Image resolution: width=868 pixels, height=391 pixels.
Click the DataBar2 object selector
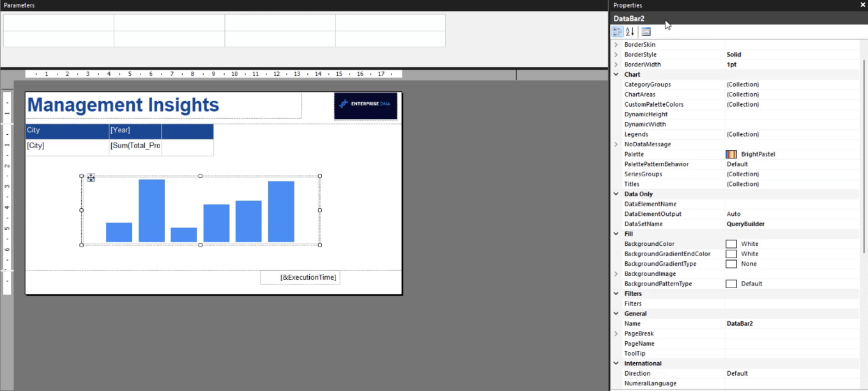[738, 19]
